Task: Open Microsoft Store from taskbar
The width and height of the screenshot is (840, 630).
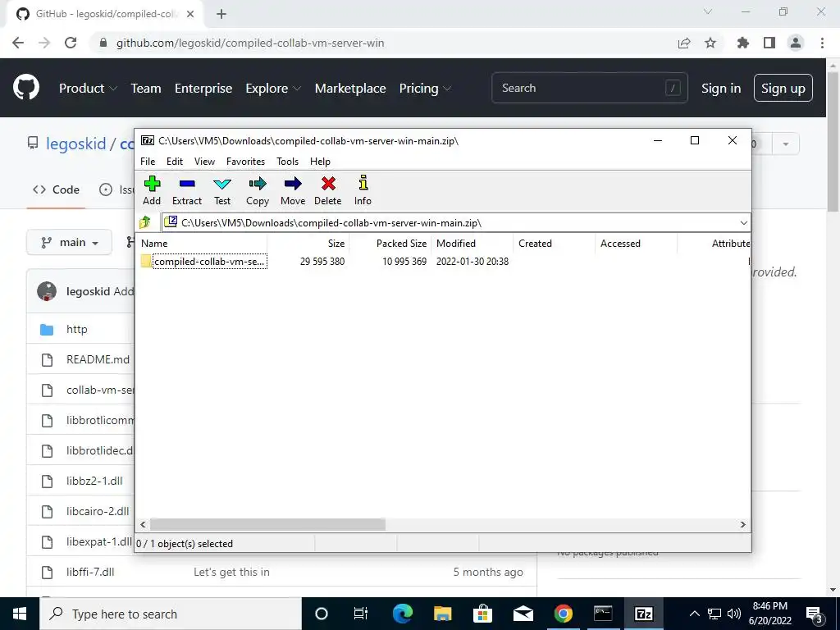Action: click(x=482, y=614)
